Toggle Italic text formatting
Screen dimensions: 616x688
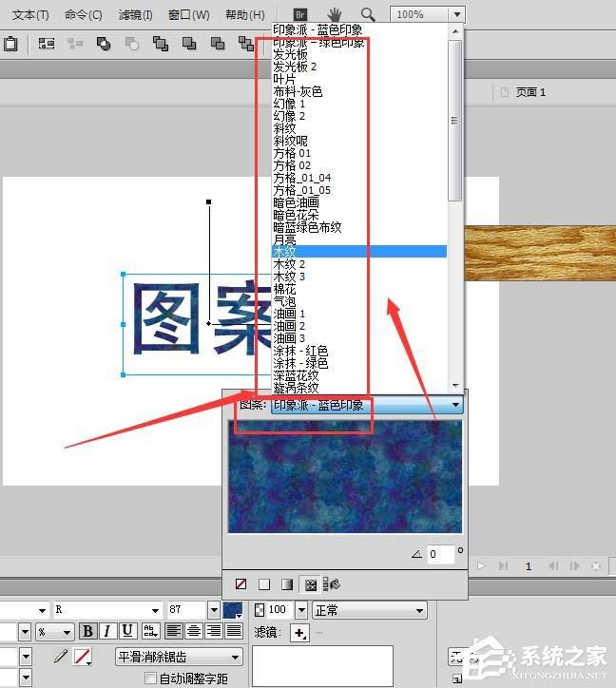click(106, 631)
